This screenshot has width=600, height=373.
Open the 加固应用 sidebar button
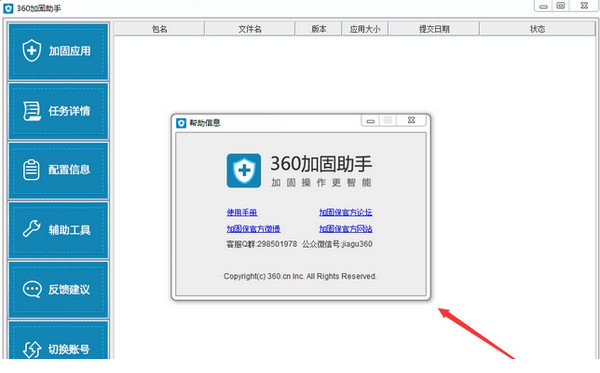pos(59,51)
